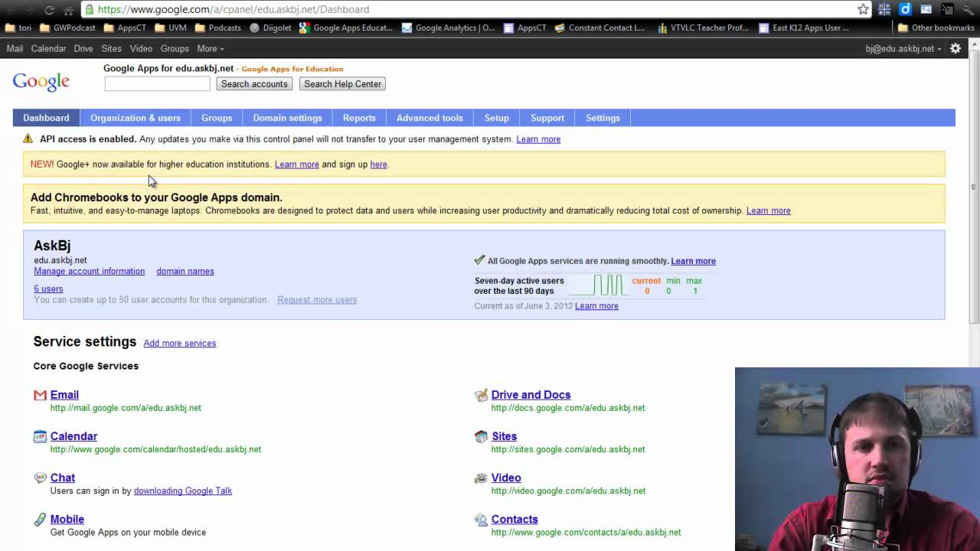The width and height of the screenshot is (980, 551).
Task: Click the Mobile phone icon beside Mobile
Action: [40, 520]
